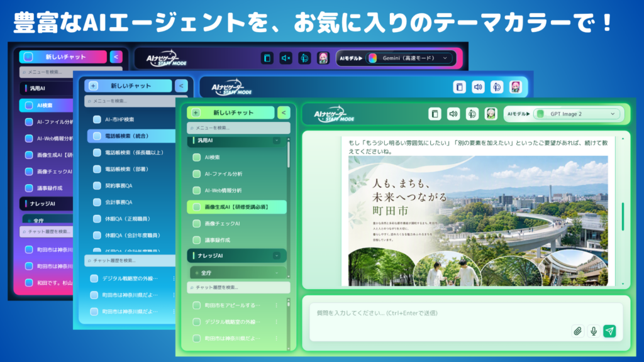
Task: Collapse the green 汎用AI section chevron
Action: (x=277, y=140)
